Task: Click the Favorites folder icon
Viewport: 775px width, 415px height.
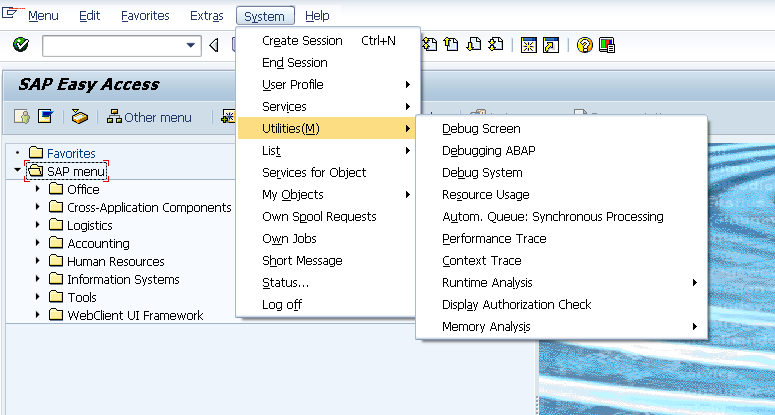Action: point(36,153)
